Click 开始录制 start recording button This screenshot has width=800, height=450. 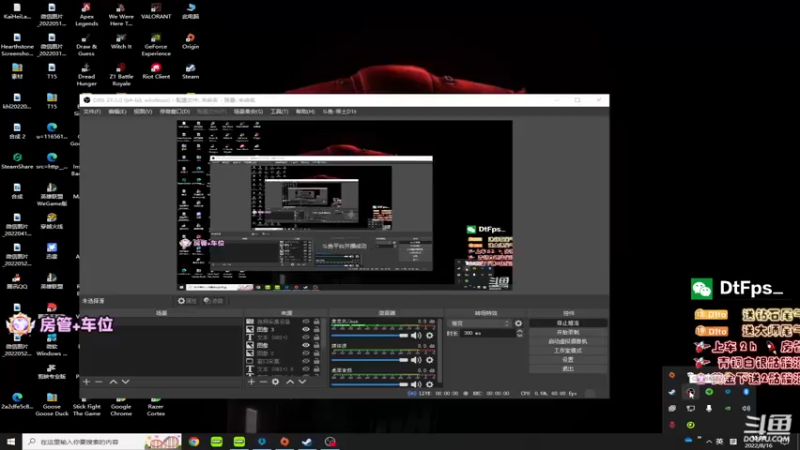click(x=568, y=332)
